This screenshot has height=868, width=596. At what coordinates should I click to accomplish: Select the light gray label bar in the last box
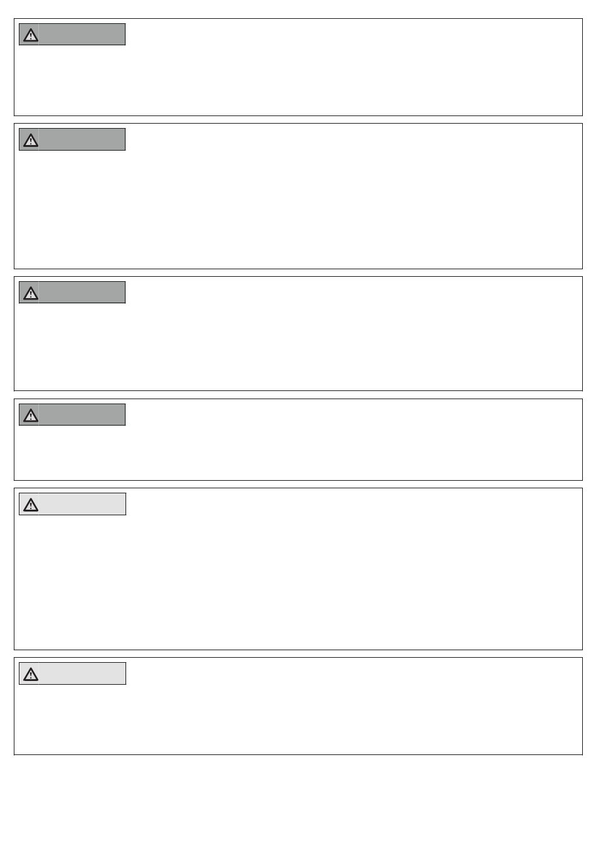pos(72,673)
